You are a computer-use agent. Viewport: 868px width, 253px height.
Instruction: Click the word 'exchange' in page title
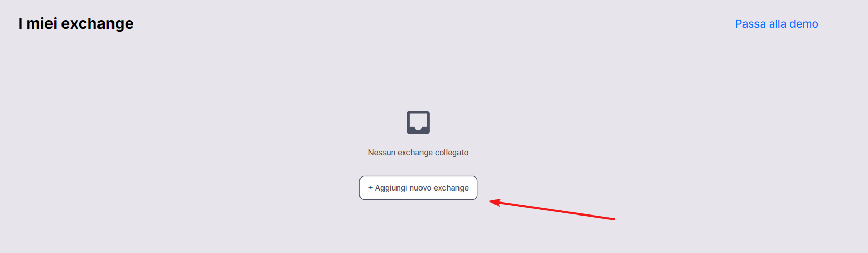point(97,24)
